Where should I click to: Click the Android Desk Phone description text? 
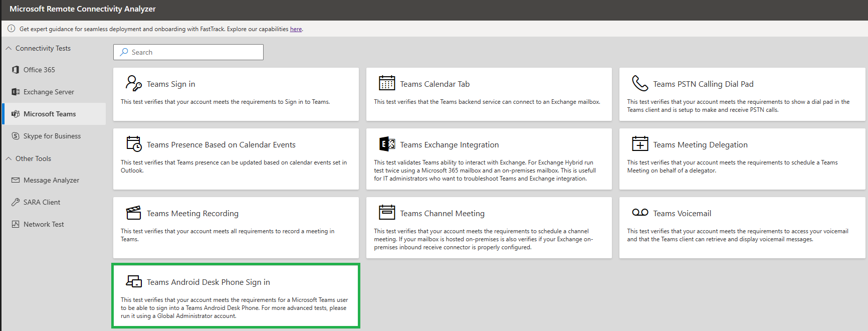coord(234,308)
